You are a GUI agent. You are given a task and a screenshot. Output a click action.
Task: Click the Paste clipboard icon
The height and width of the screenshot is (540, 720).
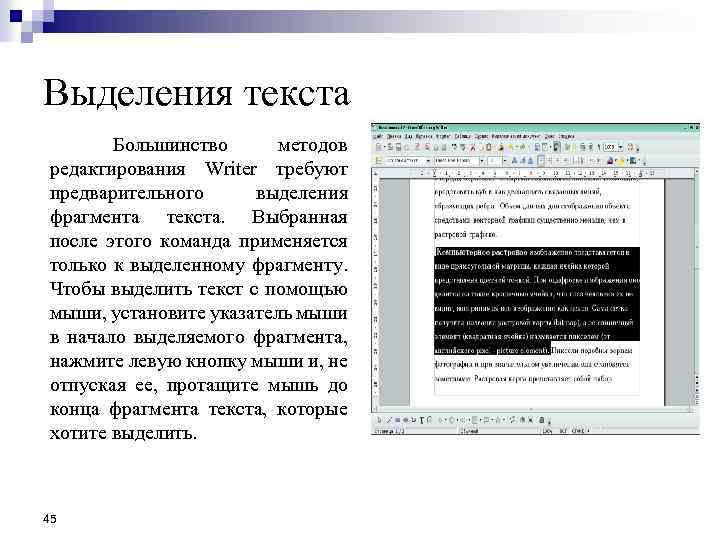[489, 147]
